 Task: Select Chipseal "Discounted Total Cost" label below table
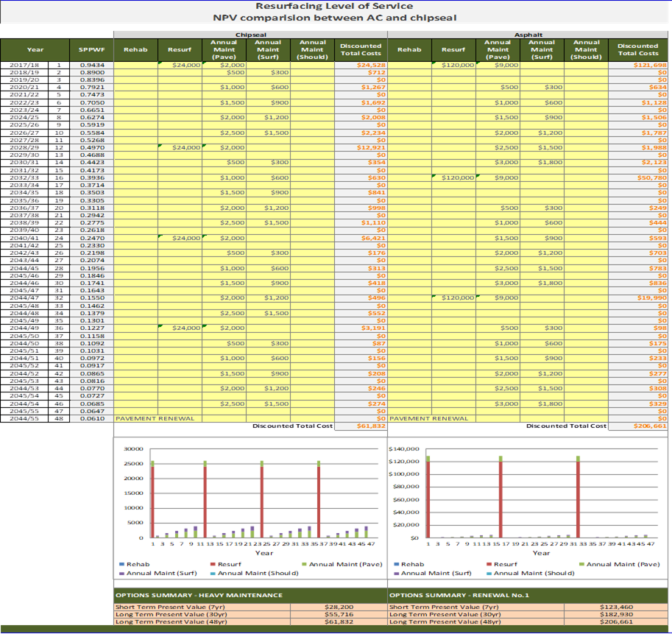coord(292,426)
